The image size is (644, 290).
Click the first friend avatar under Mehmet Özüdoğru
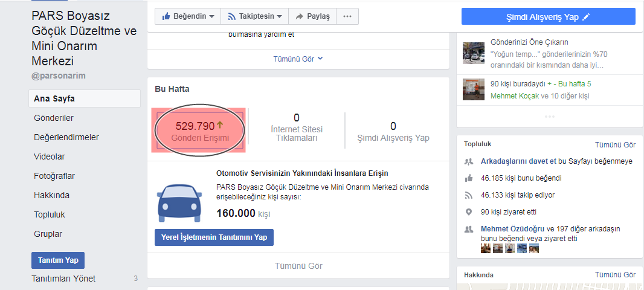click(x=486, y=248)
